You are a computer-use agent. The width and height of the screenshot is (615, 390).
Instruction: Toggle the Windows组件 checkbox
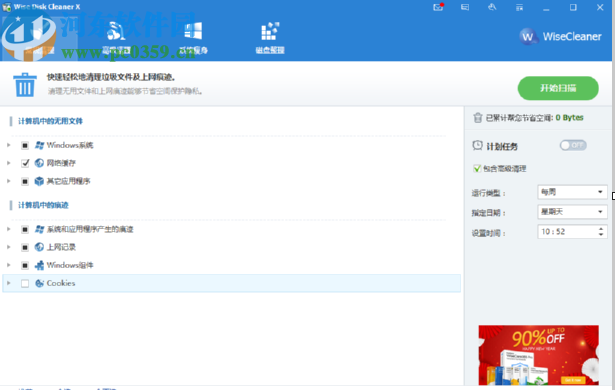[25, 265]
